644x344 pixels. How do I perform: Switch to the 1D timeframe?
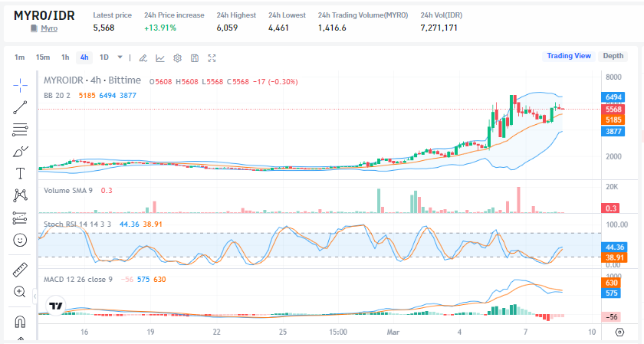click(104, 57)
